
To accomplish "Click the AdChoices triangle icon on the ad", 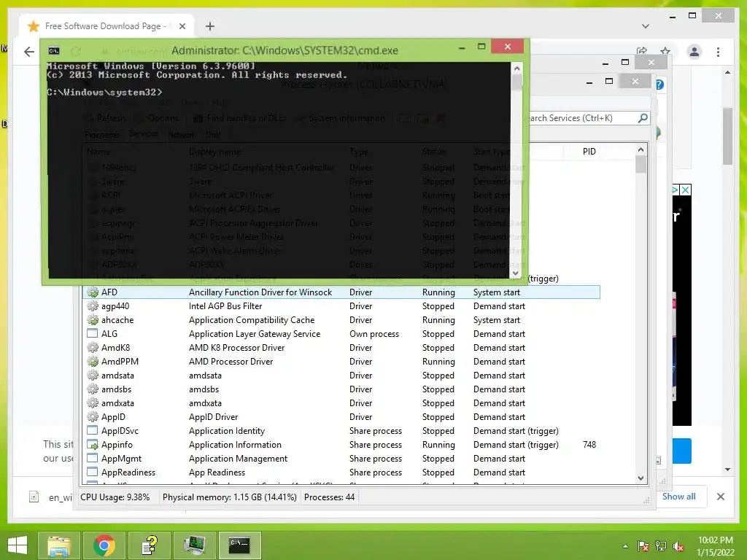I will pos(676,190).
